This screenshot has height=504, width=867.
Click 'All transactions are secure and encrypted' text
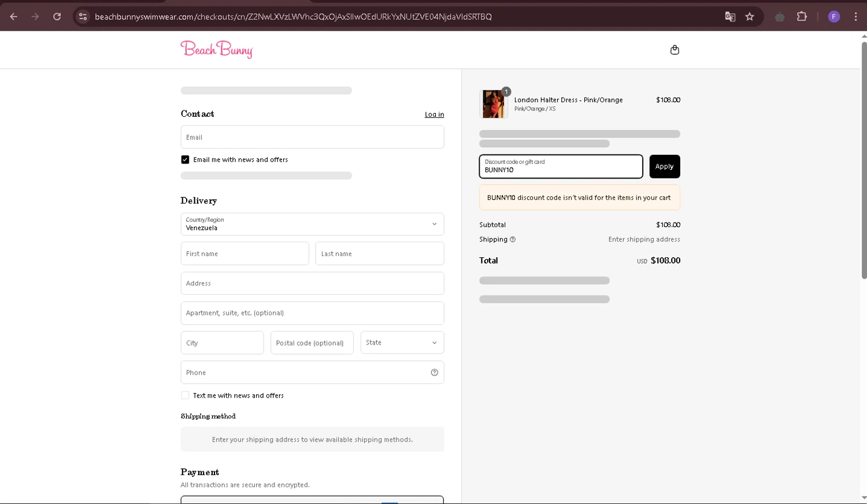[245, 485]
